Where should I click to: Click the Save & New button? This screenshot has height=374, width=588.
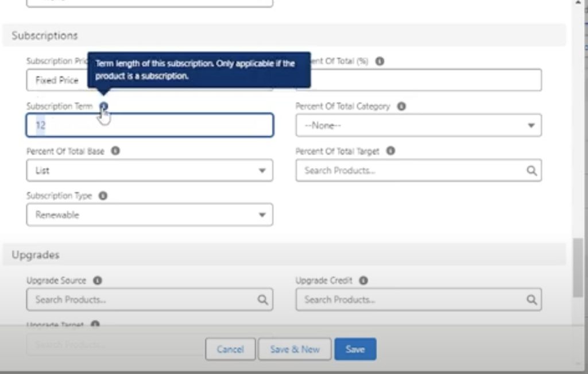[295, 349]
